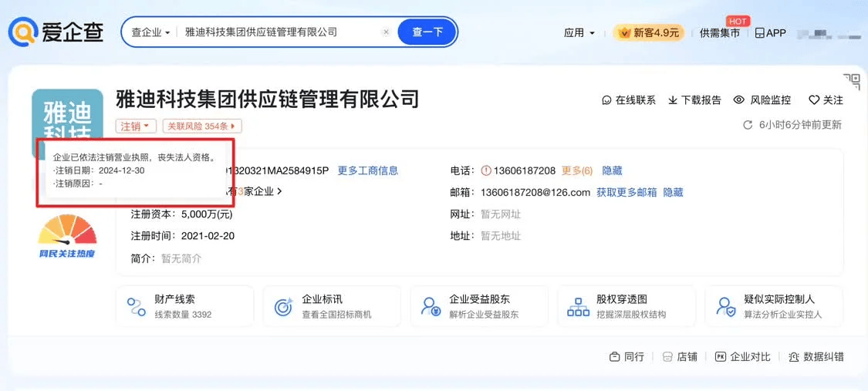Screen dimensions: 868x391
Task: Click the 暂无简介 placeholder text
Action: tap(181, 258)
